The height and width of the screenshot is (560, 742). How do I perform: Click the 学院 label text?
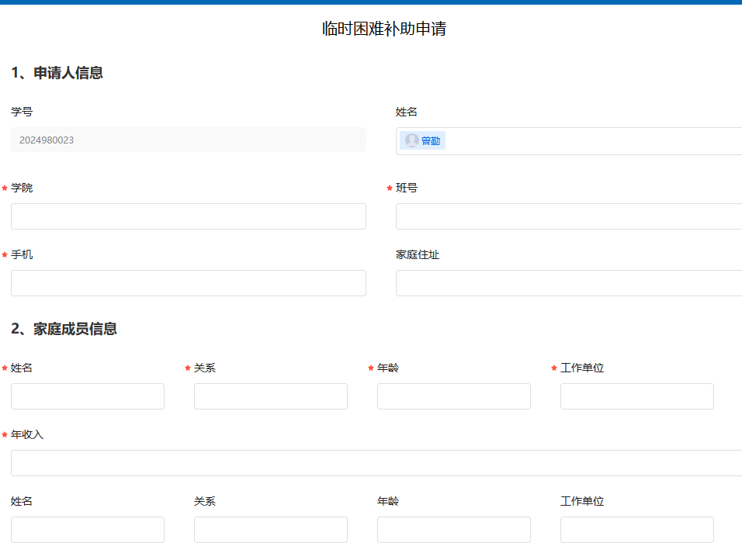[22, 188]
